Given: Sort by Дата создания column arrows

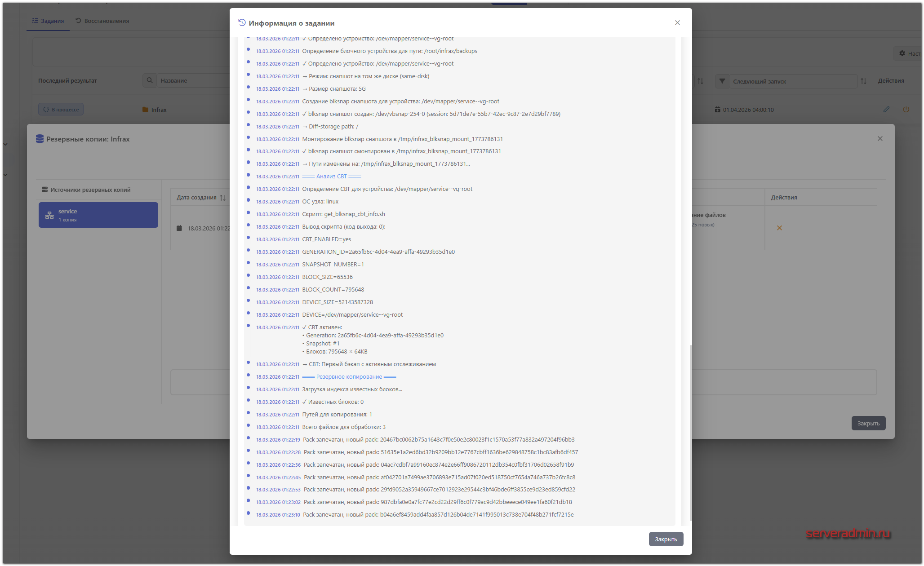Looking at the screenshot, I should click(x=223, y=198).
